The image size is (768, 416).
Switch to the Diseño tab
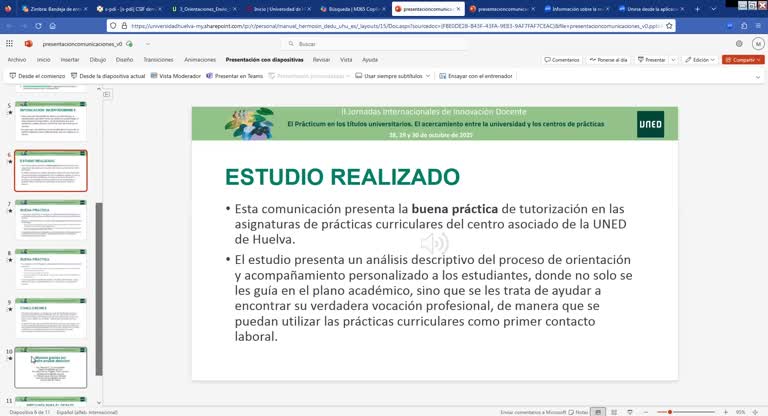(x=124, y=60)
